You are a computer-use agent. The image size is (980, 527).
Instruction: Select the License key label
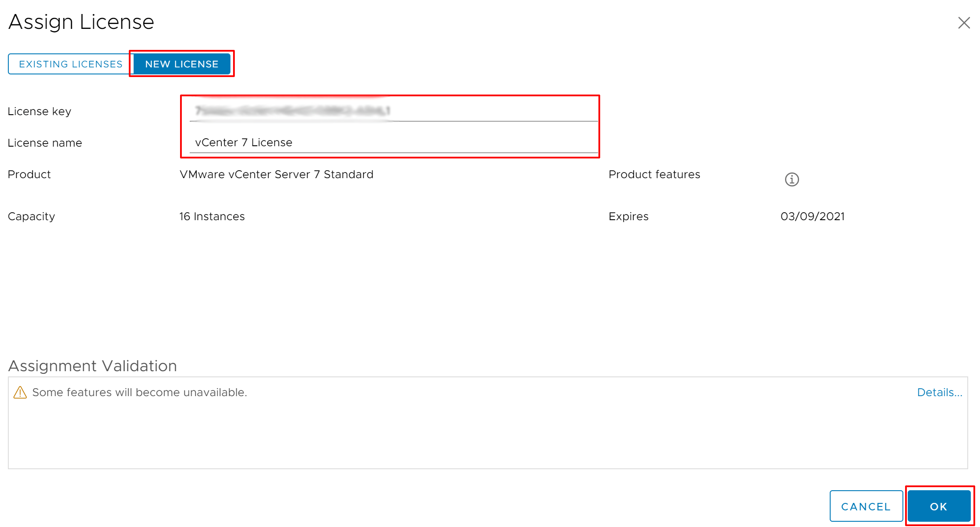(39, 111)
